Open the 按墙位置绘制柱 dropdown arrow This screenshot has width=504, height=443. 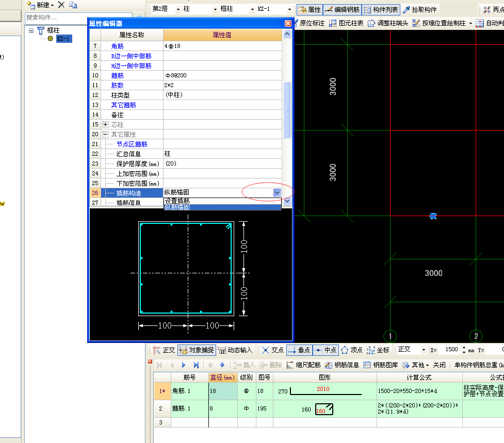click(x=470, y=23)
